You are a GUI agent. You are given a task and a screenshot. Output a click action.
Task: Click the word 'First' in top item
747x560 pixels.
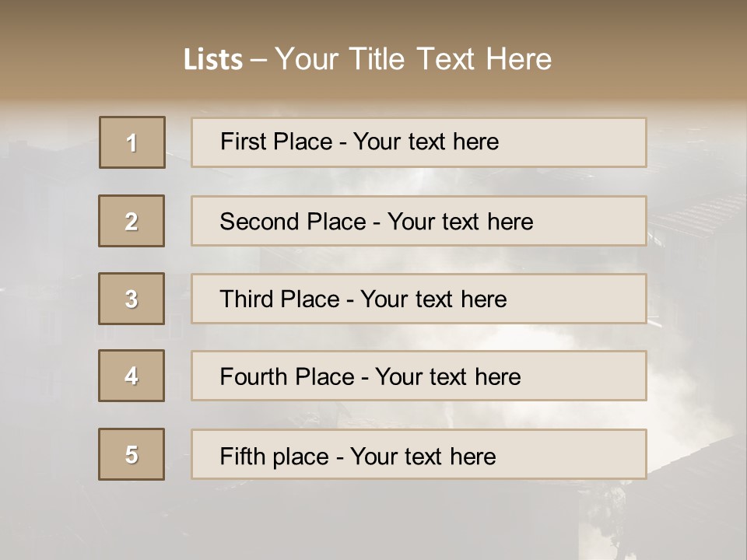[x=242, y=142]
